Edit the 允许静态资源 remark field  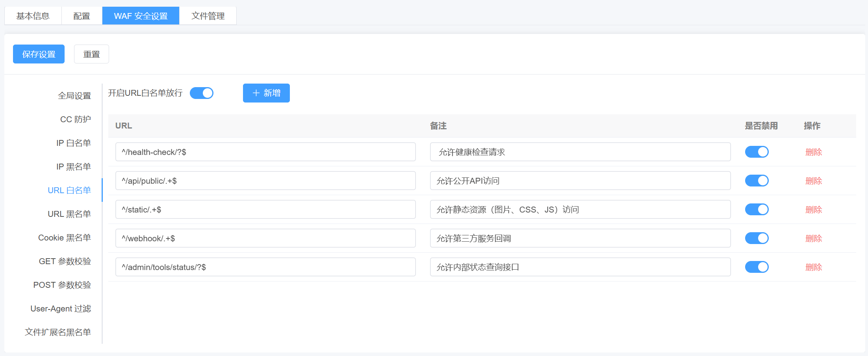tap(580, 209)
